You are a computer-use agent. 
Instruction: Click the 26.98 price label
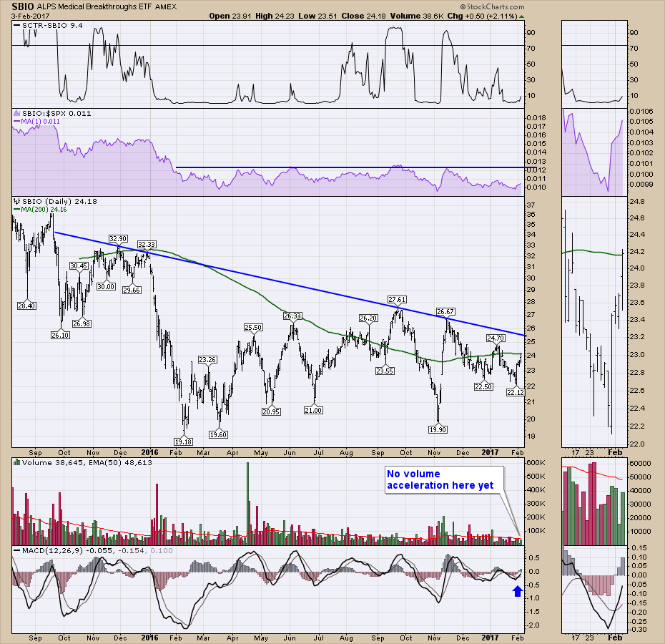(x=82, y=324)
